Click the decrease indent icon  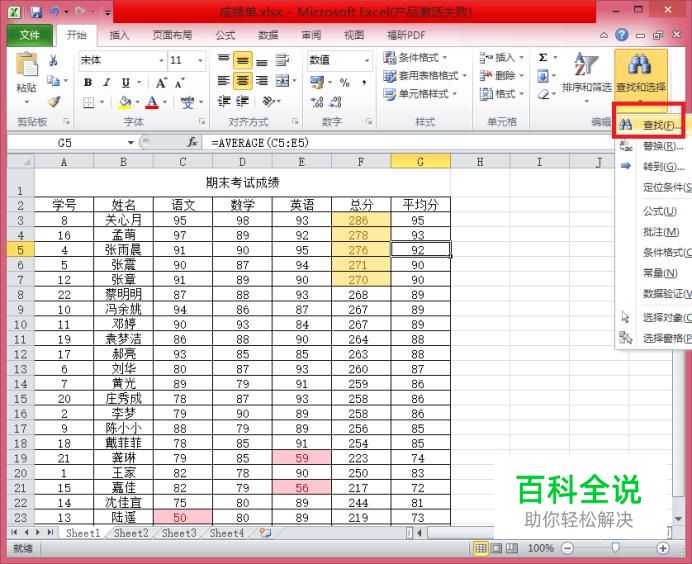click(224, 102)
